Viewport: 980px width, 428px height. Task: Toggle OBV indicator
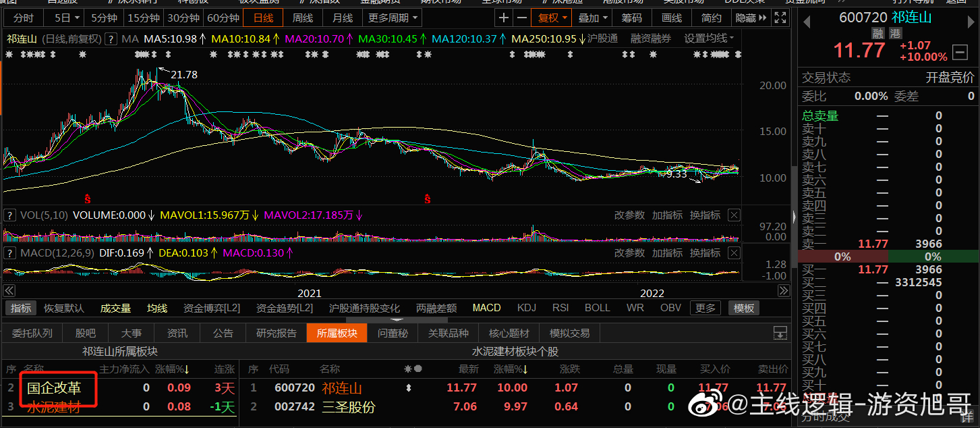670,308
